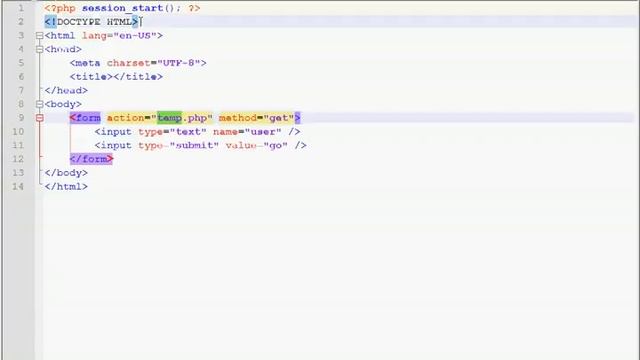Click the highlighted closing form tag
640x360 pixels.
tap(91, 159)
